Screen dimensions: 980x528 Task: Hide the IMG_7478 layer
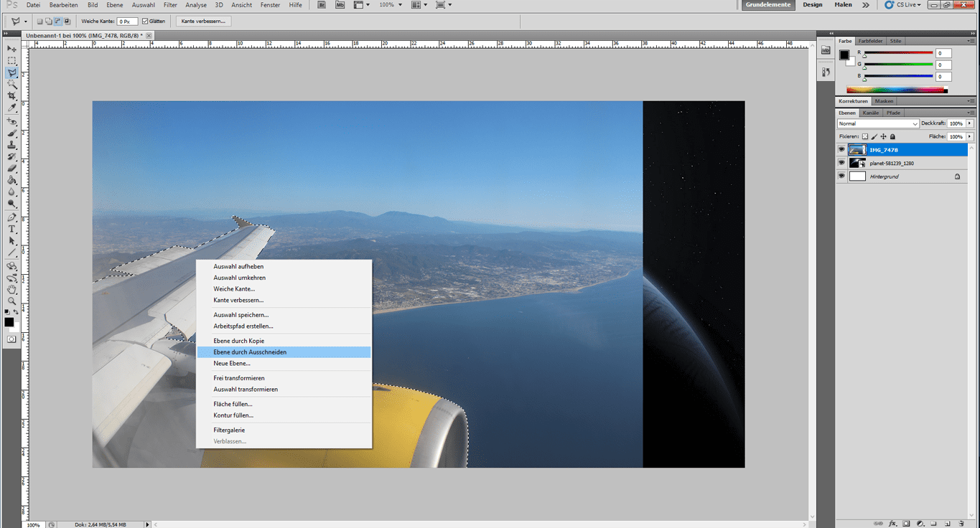click(841, 150)
